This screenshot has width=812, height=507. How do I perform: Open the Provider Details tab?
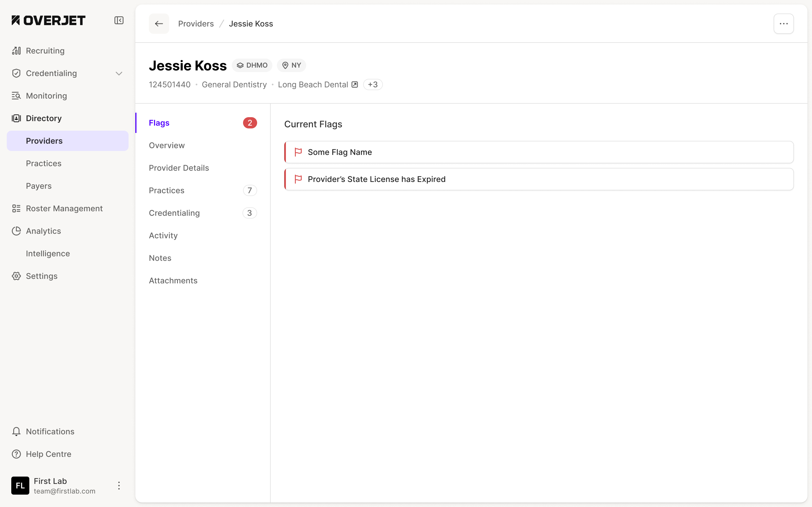tap(179, 168)
